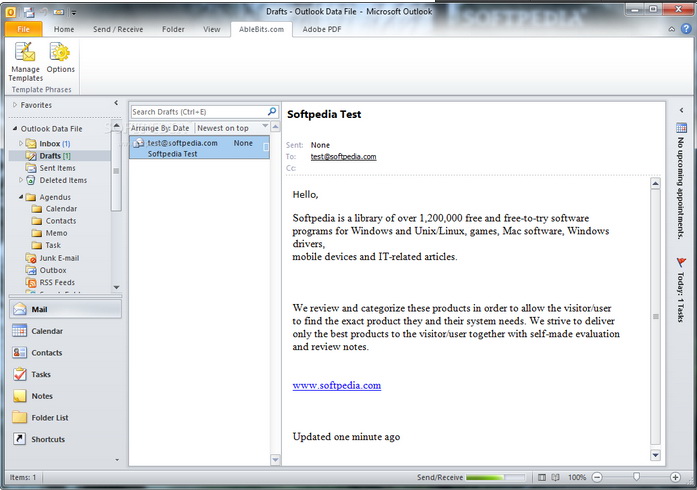Open Manage Templates
Image resolution: width=697 pixels, height=490 pixels.
click(x=25, y=62)
